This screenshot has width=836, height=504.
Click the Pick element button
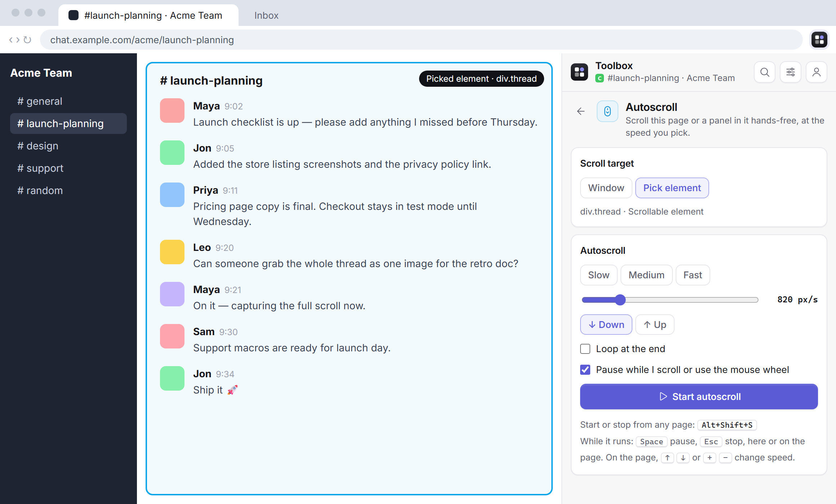coord(672,188)
